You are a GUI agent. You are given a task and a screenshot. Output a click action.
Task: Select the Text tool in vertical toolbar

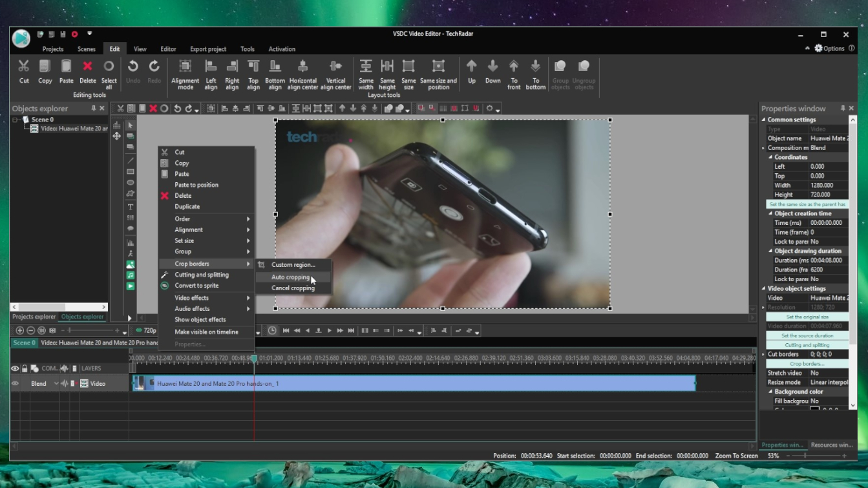click(x=131, y=207)
